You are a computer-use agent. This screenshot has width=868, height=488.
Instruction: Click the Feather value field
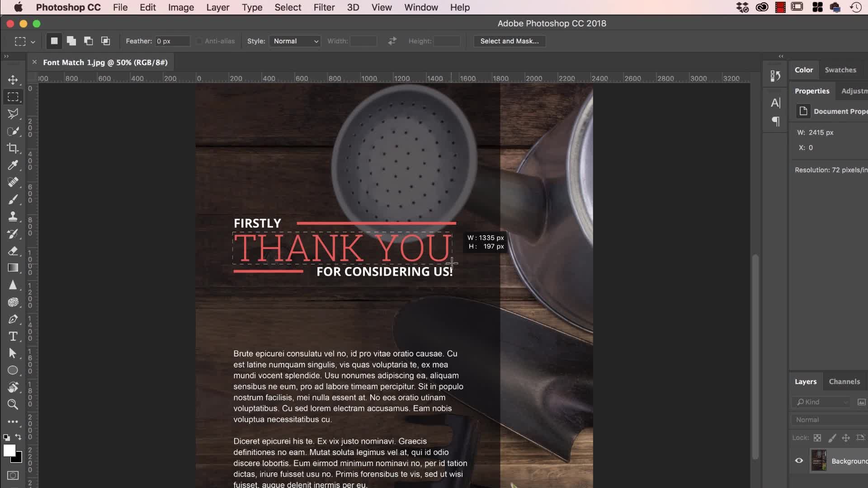(172, 41)
